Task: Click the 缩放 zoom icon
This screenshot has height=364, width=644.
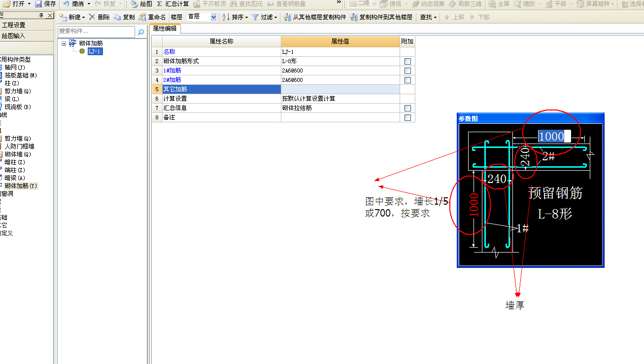Action: 517,4
